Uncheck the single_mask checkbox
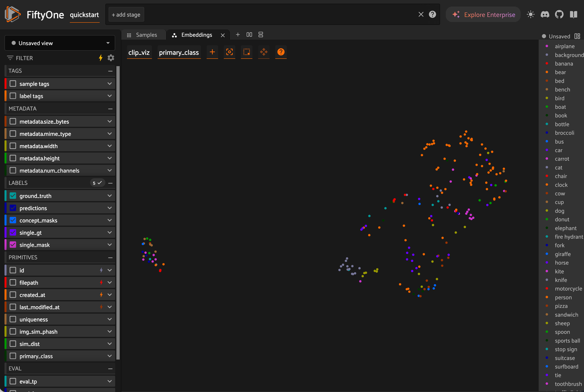This screenshot has height=392, width=584. 13,245
